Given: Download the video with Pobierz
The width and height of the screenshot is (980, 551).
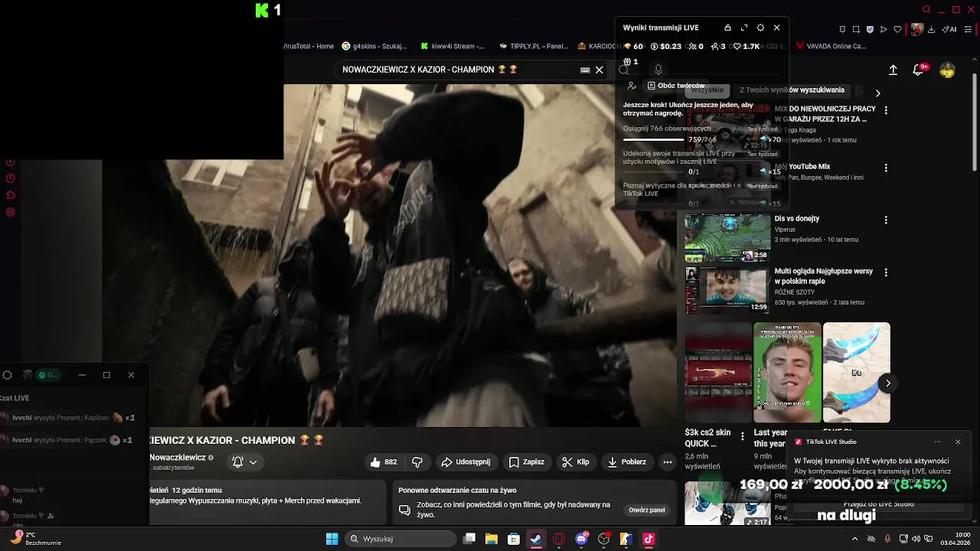Looking at the screenshot, I should click(x=627, y=462).
